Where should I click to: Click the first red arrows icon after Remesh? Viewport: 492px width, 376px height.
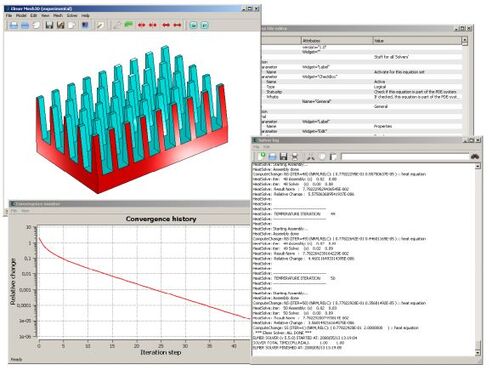coord(142,25)
